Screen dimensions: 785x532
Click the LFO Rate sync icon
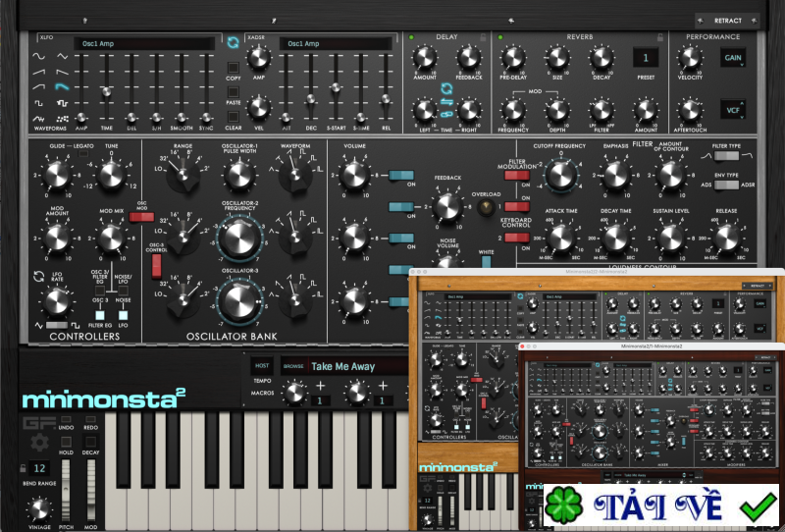click(x=38, y=276)
